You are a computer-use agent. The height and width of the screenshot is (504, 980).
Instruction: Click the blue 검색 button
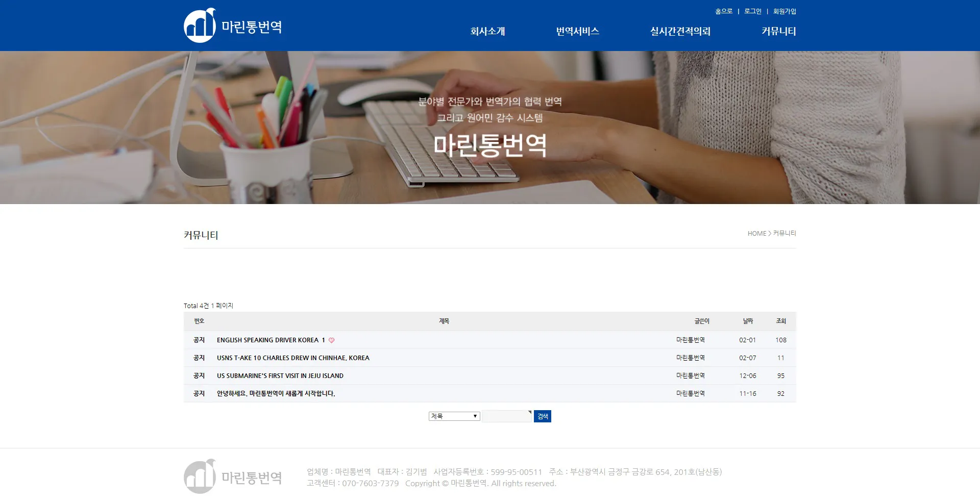tap(543, 416)
